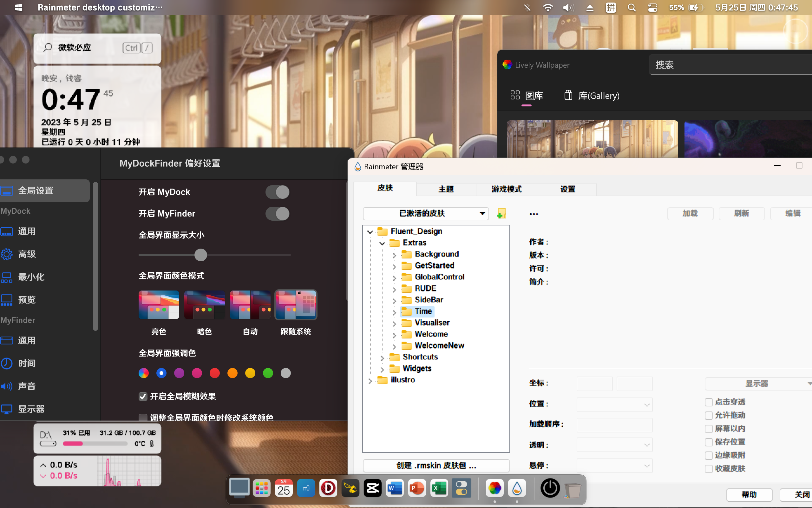Check the 屏幕以内 checkbox
Viewport: 812px width, 508px height.
(709, 429)
